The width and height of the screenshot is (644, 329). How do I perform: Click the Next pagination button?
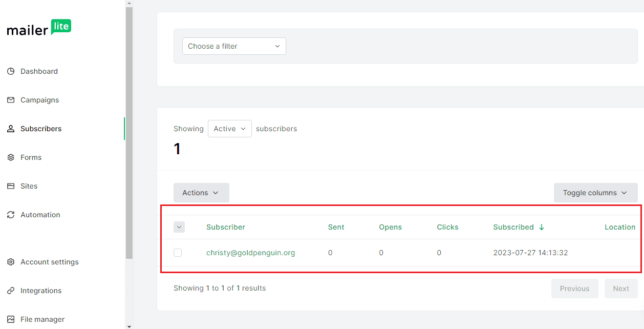(x=620, y=289)
